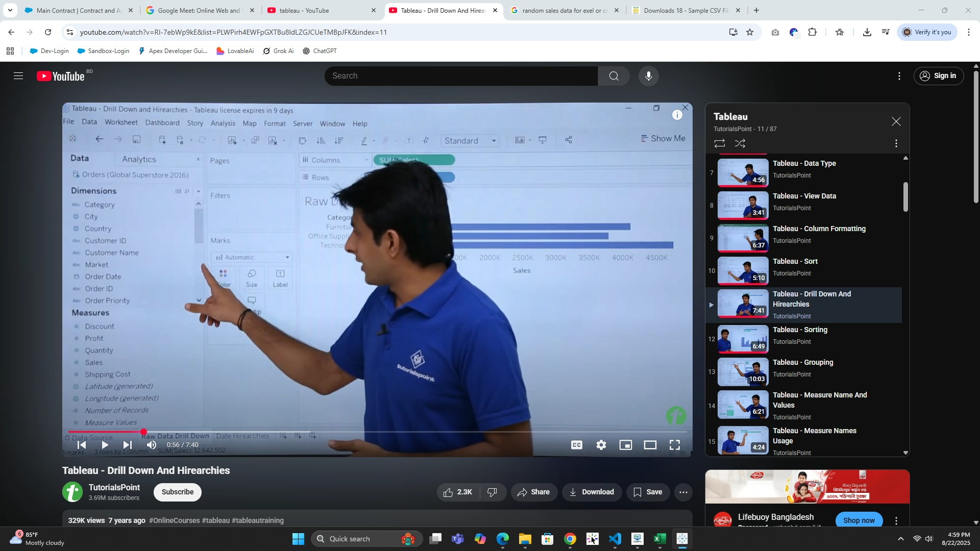Open more actions menu beside Save
The width and height of the screenshot is (980, 551).
click(683, 492)
